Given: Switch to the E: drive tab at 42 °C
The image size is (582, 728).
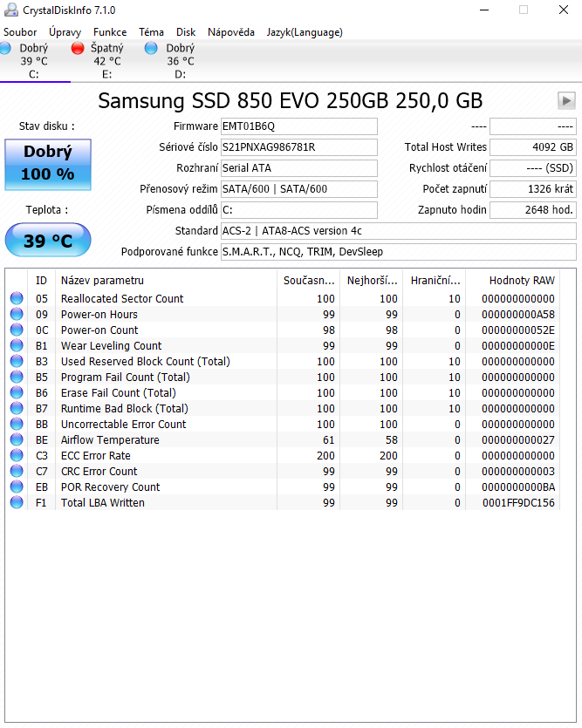Looking at the screenshot, I should [x=107, y=61].
